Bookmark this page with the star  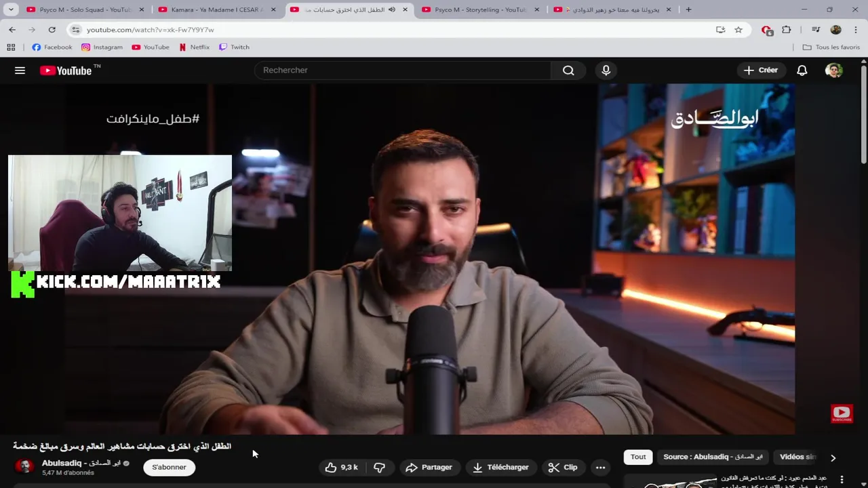(x=738, y=30)
